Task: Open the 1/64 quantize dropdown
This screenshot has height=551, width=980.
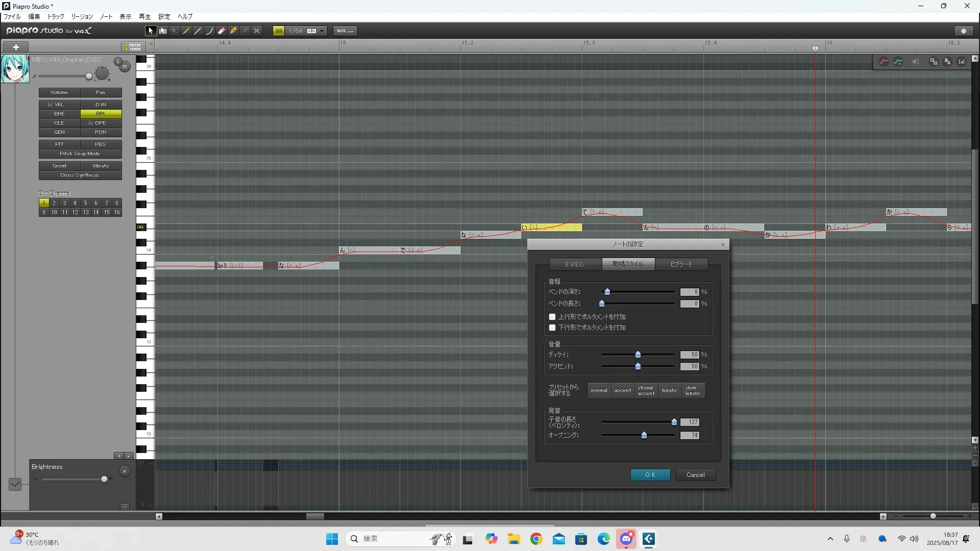Action: tap(322, 31)
